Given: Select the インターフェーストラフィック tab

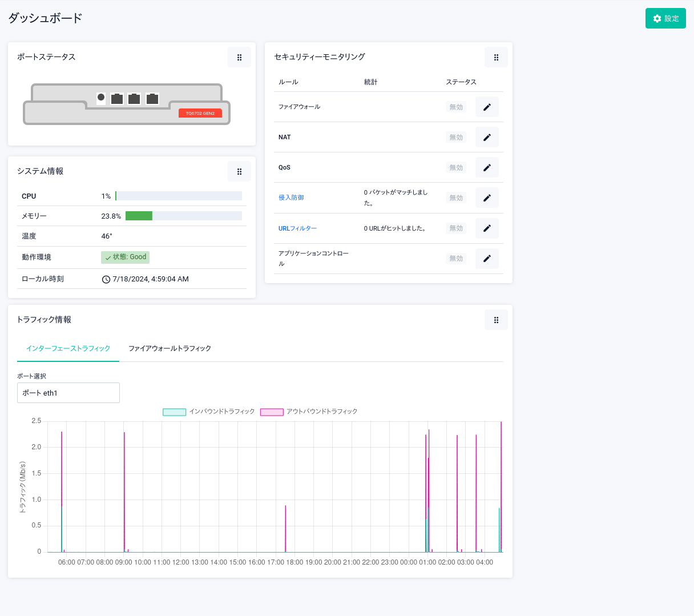Looking at the screenshot, I should pyautogui.click(x=68, y=348).
